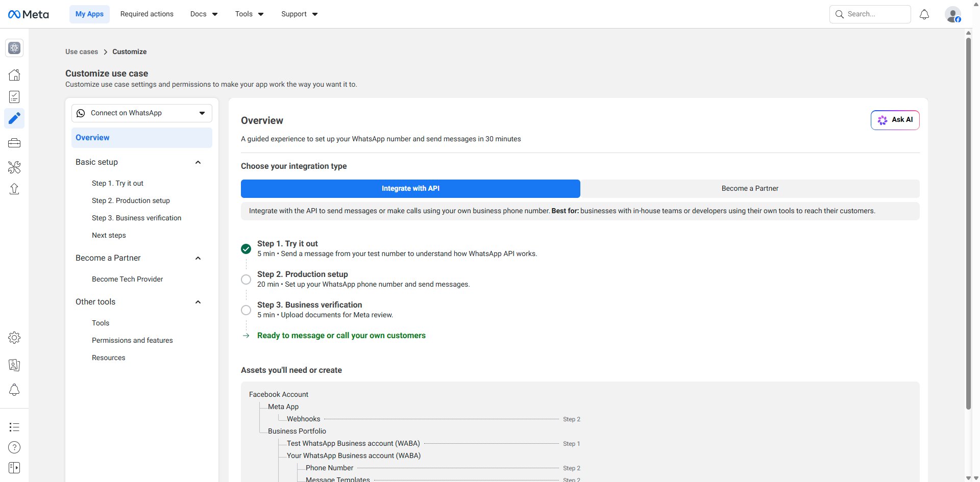Click the Meta logo

pyautogui.click(x=28, y=14)
